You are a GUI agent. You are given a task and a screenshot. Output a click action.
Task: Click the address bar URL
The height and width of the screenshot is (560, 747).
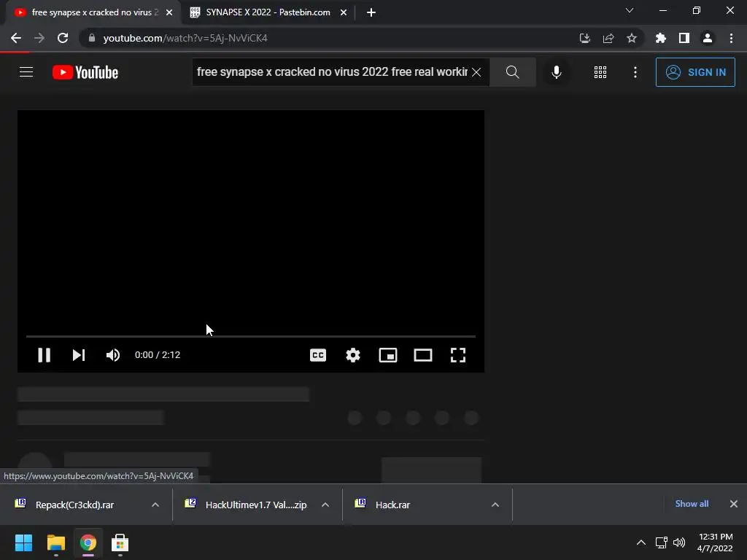pos(185,38)
